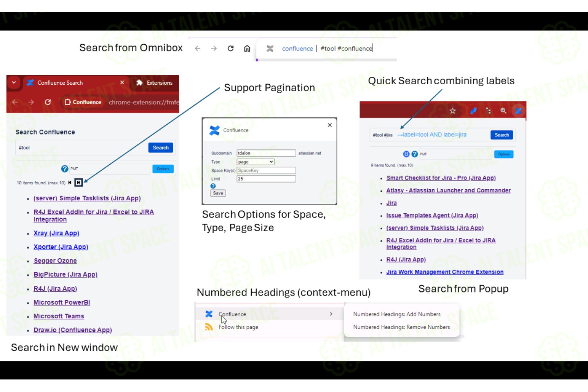This screenshot has height=392, width=588.
Task: Go to first results page
Action: point(70,183)
